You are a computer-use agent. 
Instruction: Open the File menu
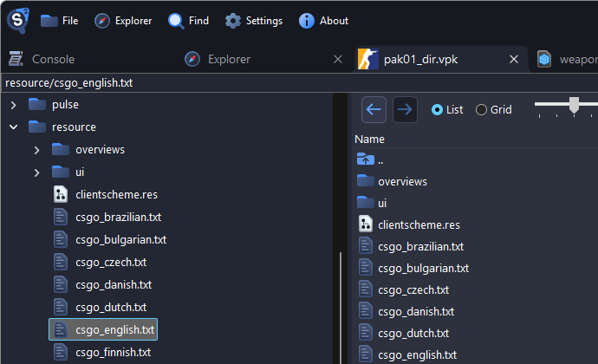tap(59, 21)
